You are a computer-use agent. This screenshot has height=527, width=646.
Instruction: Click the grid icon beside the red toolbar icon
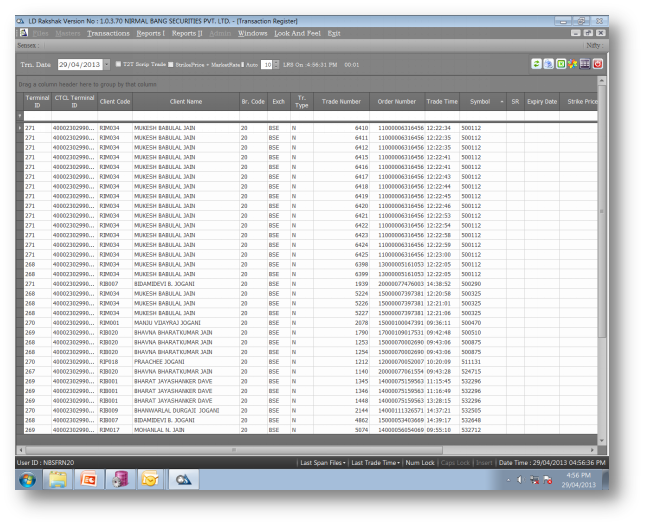tap(585, 64)
